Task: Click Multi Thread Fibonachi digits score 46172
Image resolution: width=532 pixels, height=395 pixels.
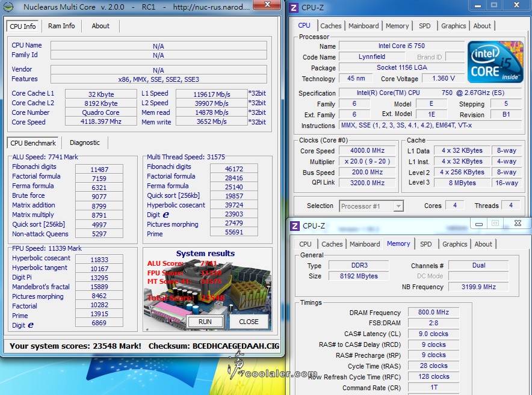Action: click(234, 168)
